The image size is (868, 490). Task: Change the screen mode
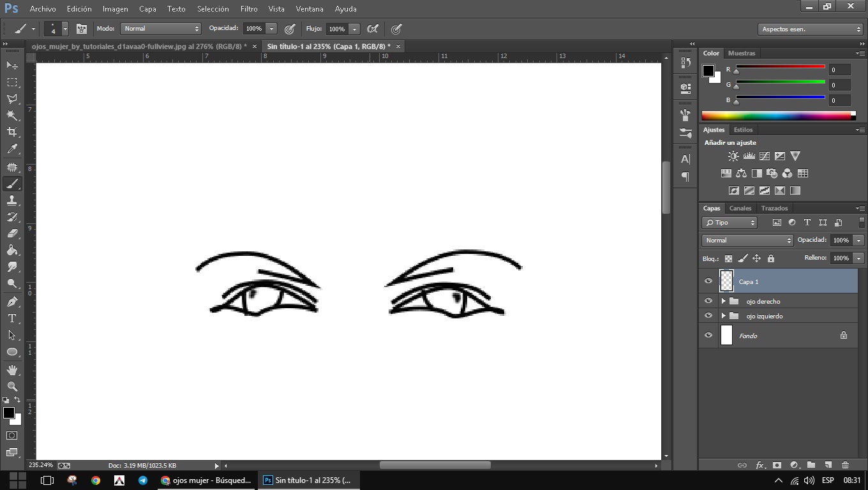[x=12, y=452]
